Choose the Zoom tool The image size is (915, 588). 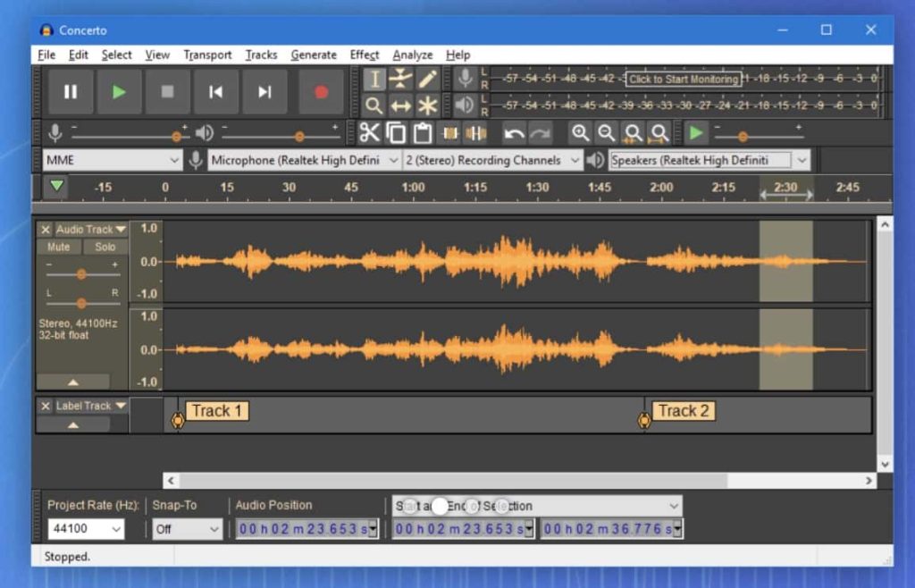[x=374, y=104]
